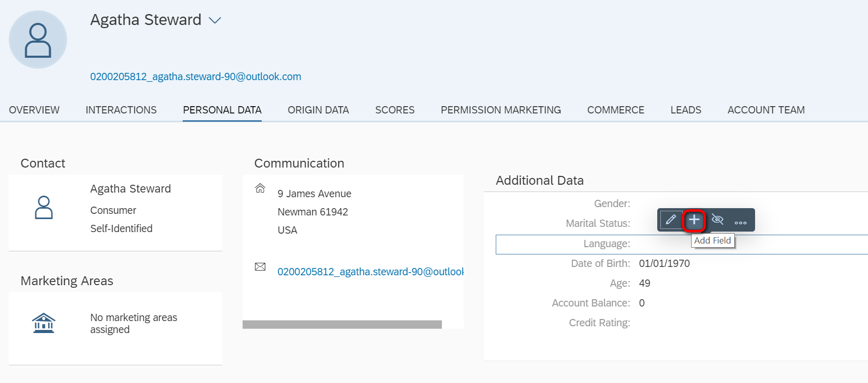
Task: Switch to the Interactions tab
Action: point(121,110)
